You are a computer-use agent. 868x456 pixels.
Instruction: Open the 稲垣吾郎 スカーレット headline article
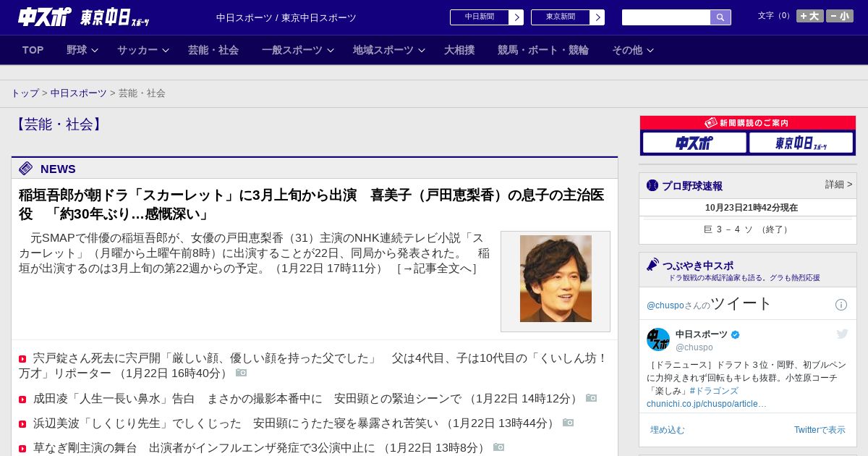tap(311, 205)
